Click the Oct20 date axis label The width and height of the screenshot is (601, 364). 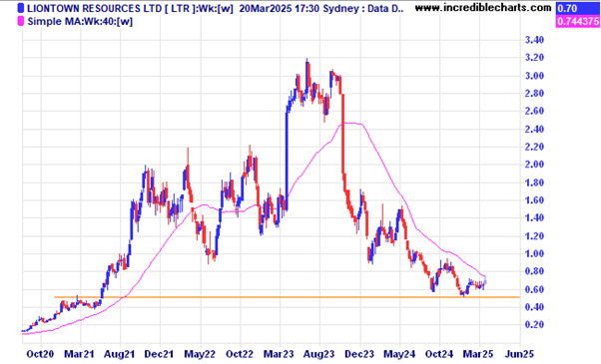pyautogui.click(x=40, y=354)
